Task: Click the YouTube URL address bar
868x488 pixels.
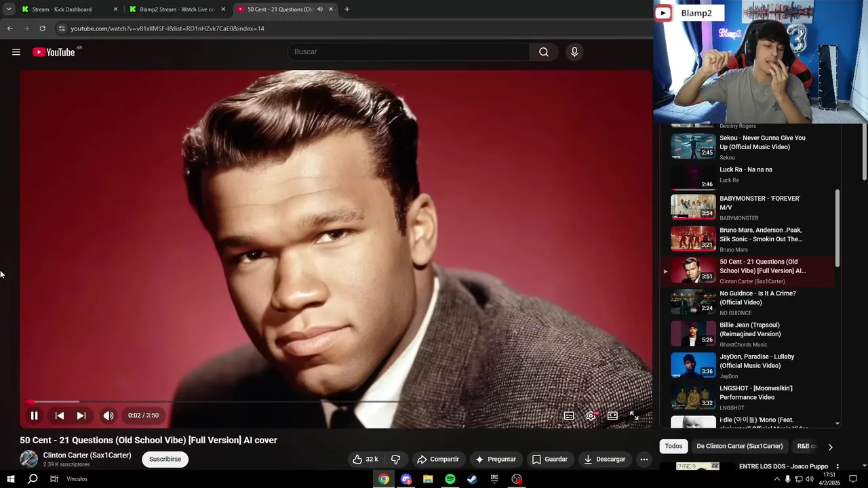Action: 353,28
